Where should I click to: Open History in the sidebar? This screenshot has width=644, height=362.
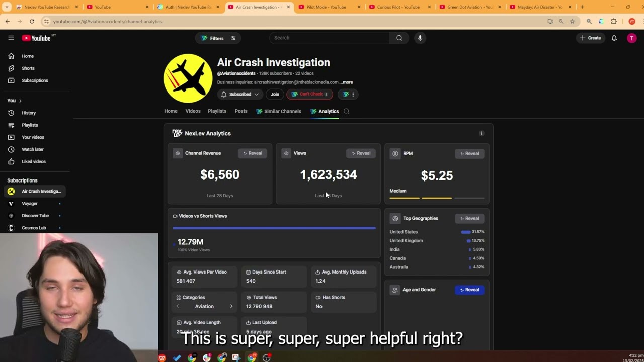pyautogui.click(x=35, y=113)
